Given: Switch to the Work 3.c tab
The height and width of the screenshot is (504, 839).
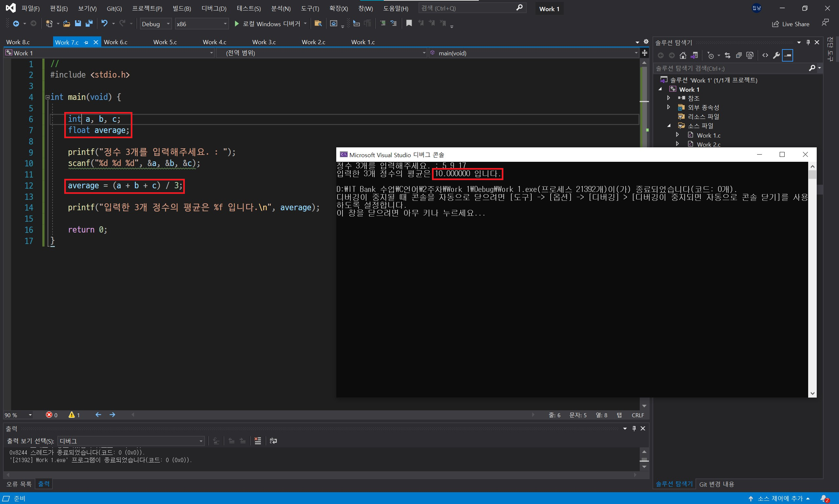Looking at the screenshot, I should click(x=264, y=42).
